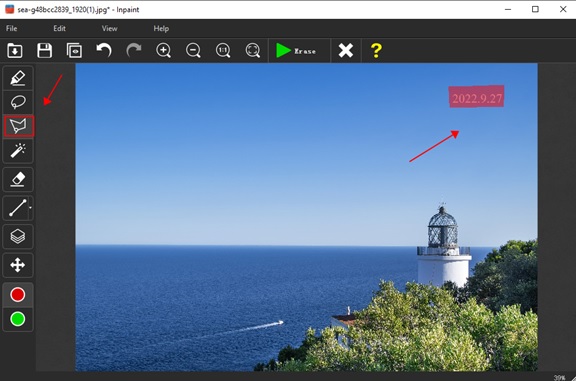The width and height of the screenshot is (576, 381).
Task: Open help via yellow question mark
Action: coord(376,51)
